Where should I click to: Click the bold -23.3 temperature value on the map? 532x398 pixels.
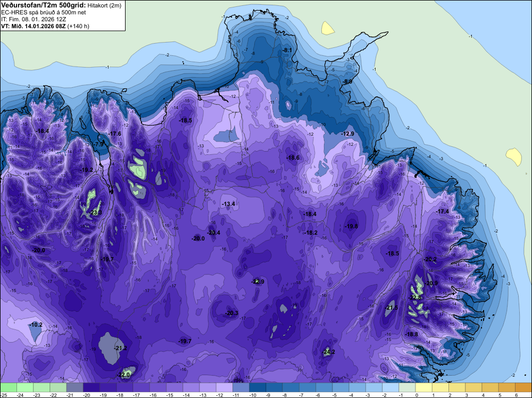click(x=95, y=213)
